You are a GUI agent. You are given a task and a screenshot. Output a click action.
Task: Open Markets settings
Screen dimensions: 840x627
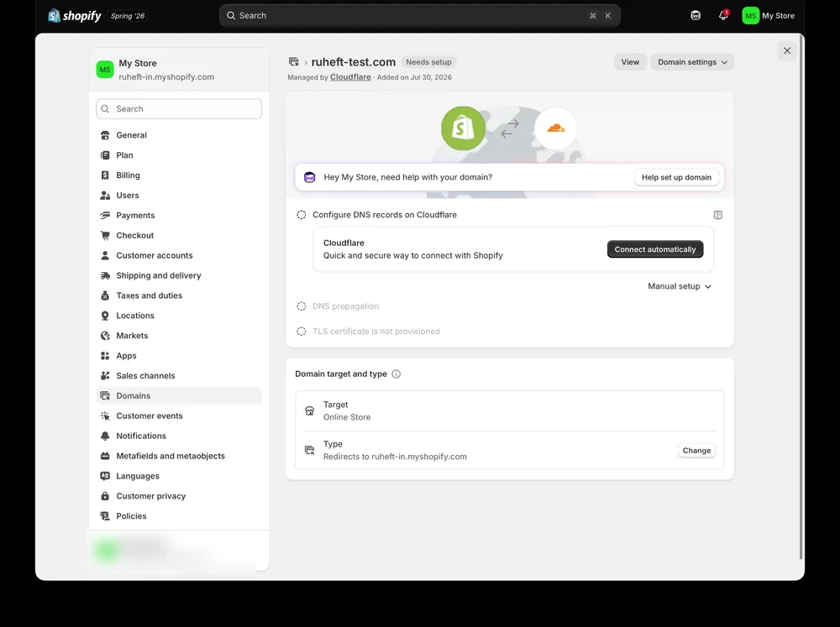coord(179,336)
